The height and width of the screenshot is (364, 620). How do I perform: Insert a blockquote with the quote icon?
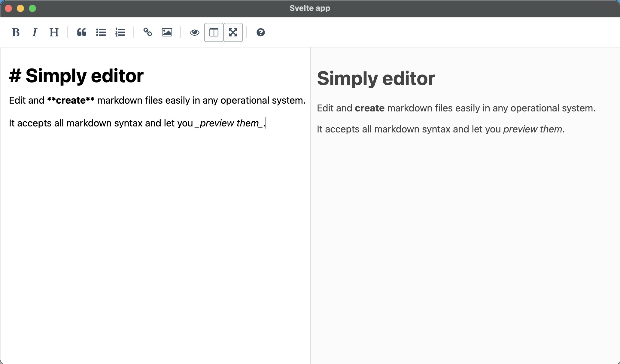coord(82,32)
